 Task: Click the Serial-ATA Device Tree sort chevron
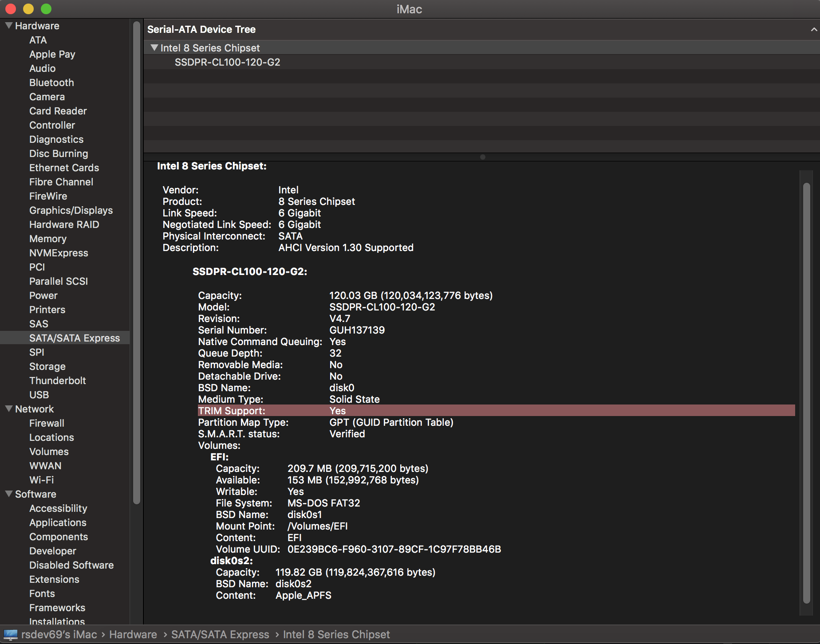[814, 29]
